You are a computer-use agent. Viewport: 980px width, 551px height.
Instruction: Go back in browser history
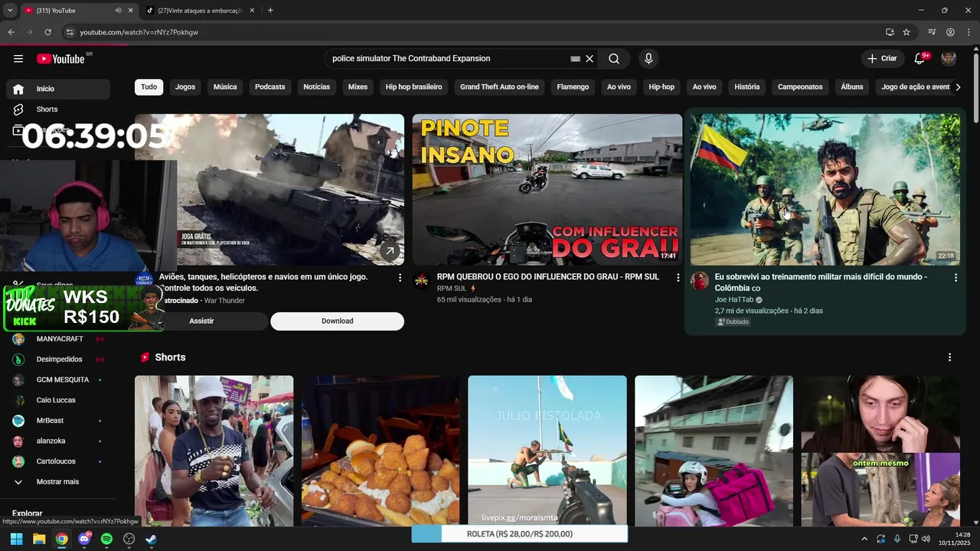click(x=11, y=32)
